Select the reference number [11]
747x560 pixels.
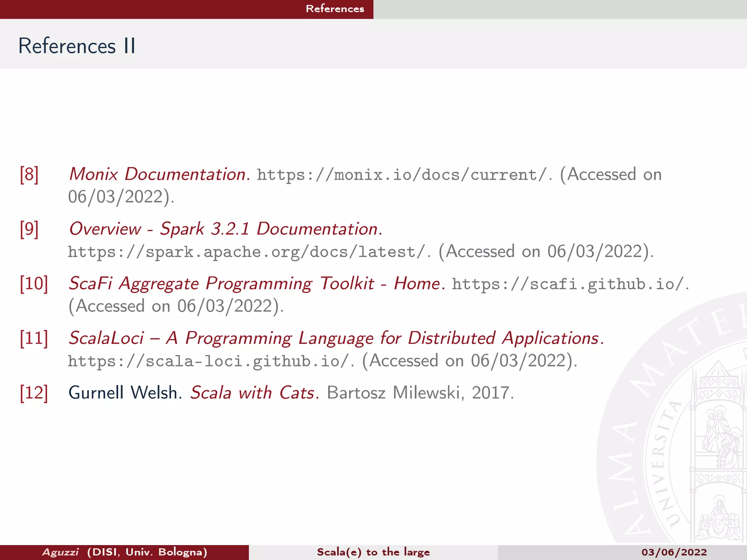click(34, 338)
